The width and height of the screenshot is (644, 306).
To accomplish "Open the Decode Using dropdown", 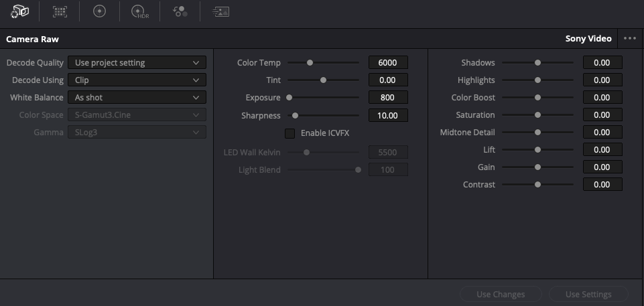I will [x=137, y=80].
